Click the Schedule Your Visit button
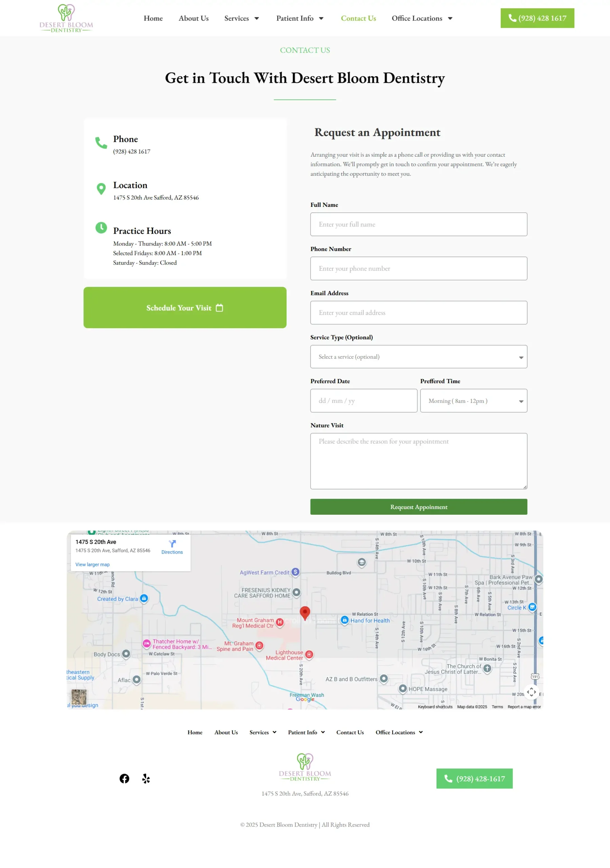 point(185,307)
